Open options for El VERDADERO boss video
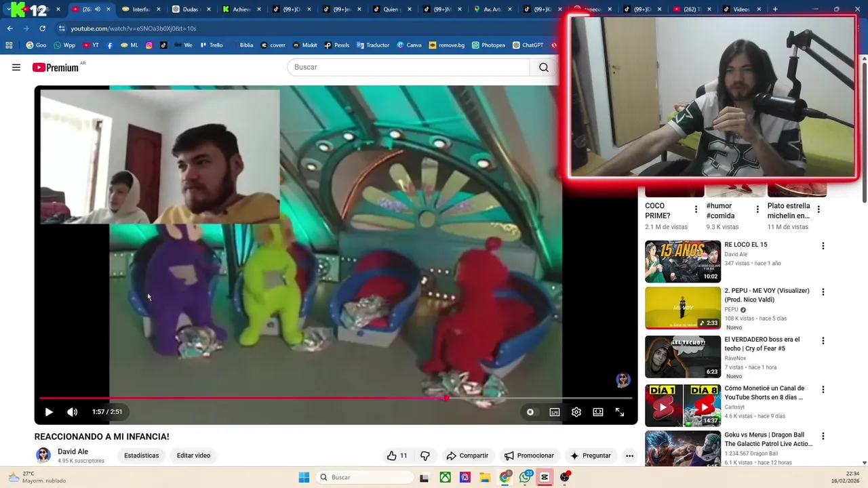Image resolution: width=868 pixels, height=488 pixels. pos(823,341)
